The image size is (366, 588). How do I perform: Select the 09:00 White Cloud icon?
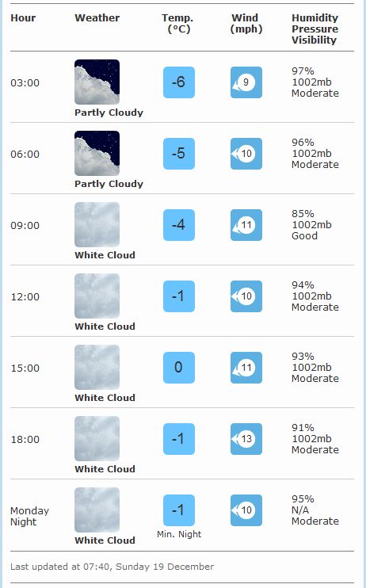click(97, 224)
